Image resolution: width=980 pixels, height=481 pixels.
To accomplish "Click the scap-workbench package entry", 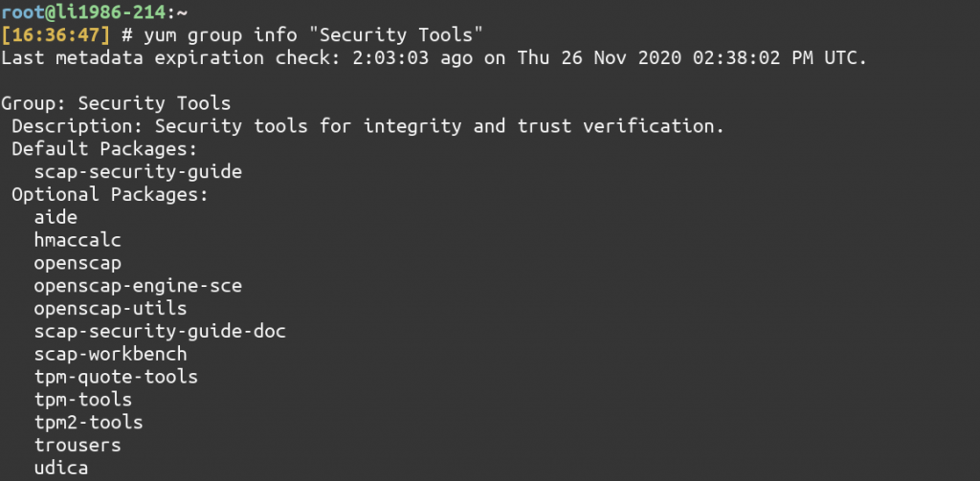I will coord(110,354).
